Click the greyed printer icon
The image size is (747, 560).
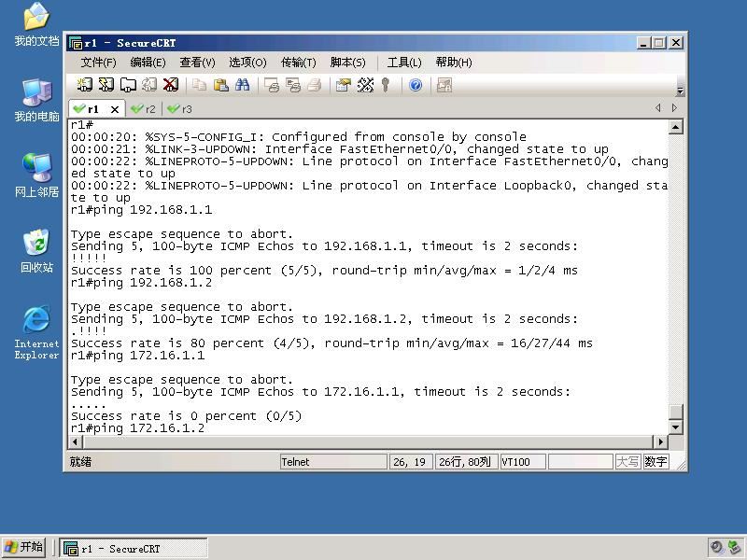315,85
